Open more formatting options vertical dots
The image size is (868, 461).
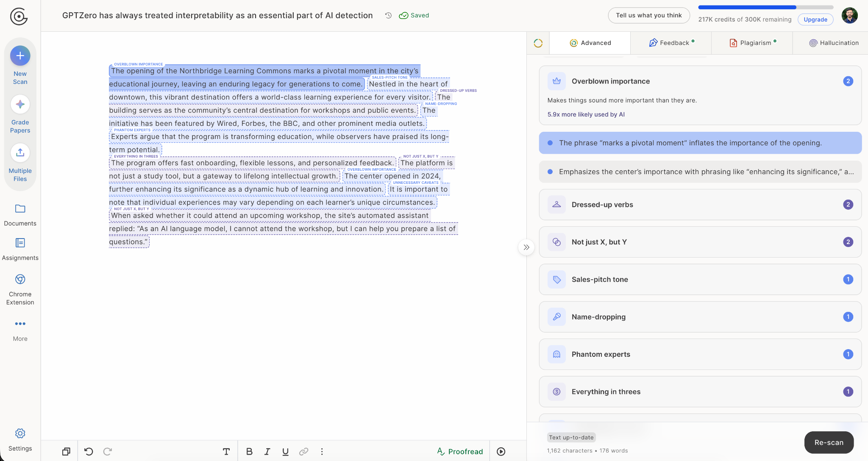click(x=322, y=452)
